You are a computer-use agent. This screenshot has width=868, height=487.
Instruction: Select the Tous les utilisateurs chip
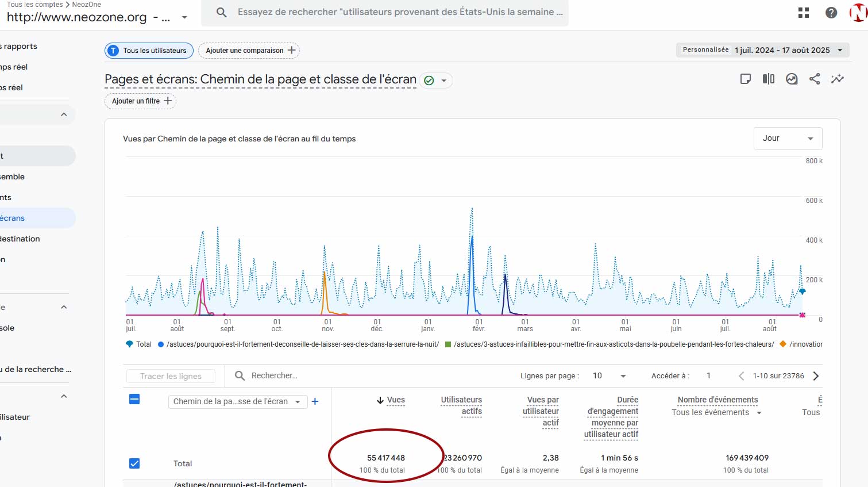point(149,51)
